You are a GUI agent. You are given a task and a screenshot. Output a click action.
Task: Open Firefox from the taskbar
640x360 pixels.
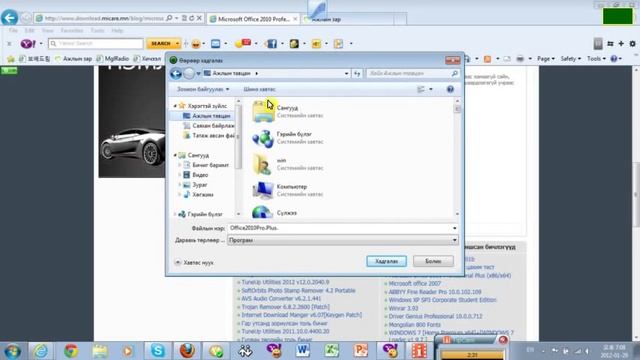pos(187,351)
